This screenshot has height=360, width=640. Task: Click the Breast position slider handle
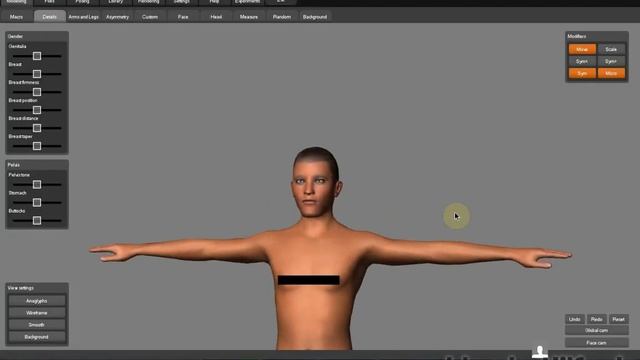[x=37, y=110]
